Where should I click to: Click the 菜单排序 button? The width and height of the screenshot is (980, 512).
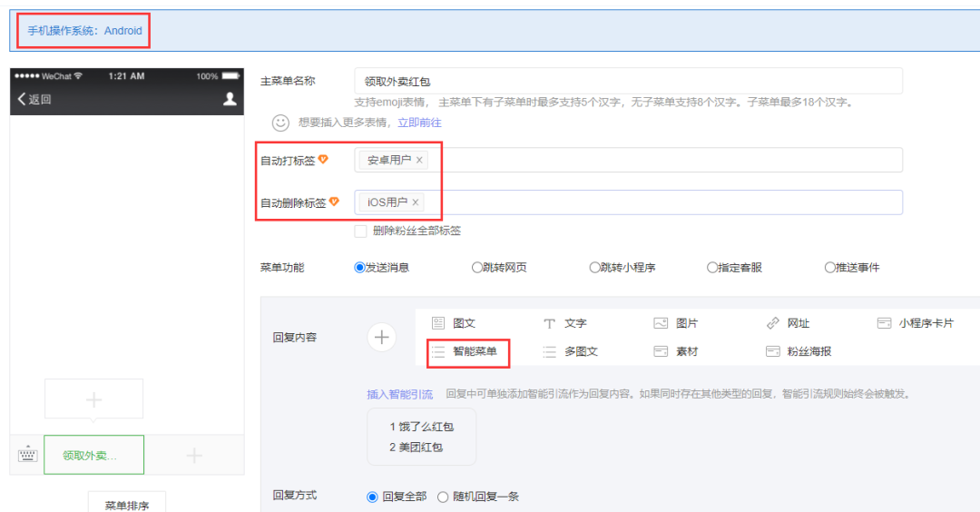pos(127,502)
